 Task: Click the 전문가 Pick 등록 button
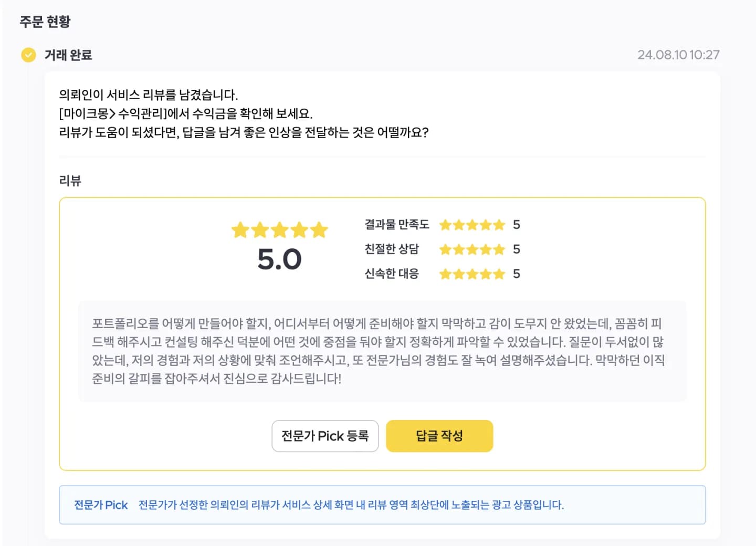coord(325,436)
